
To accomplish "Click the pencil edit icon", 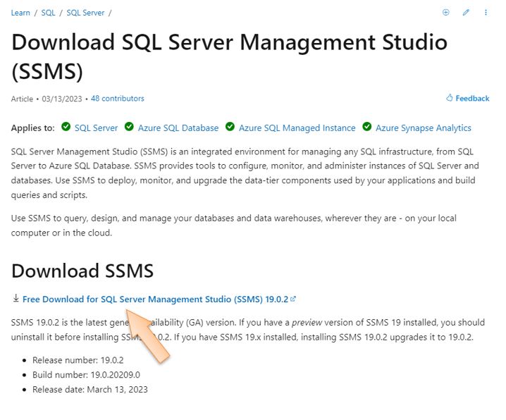I will click(466, 13).
